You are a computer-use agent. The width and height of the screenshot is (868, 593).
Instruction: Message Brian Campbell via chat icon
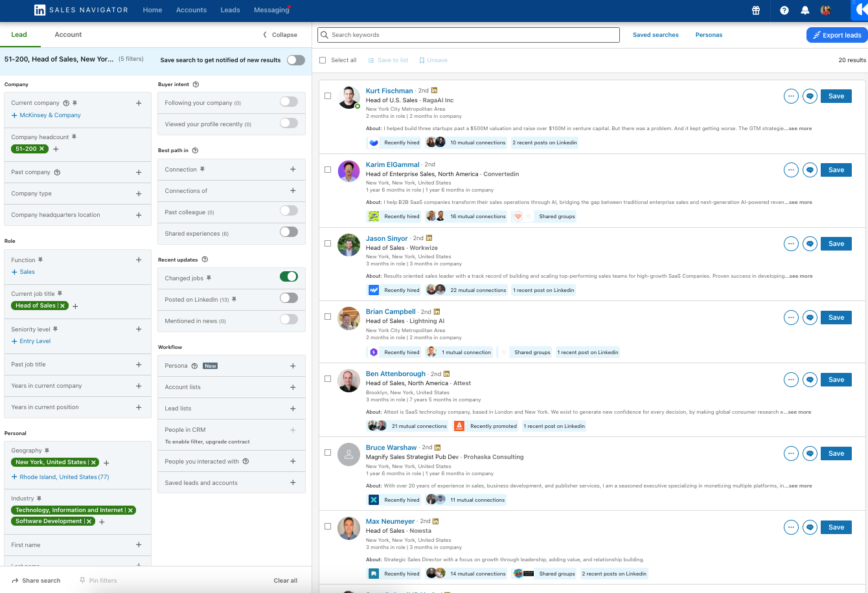[810, 317]
